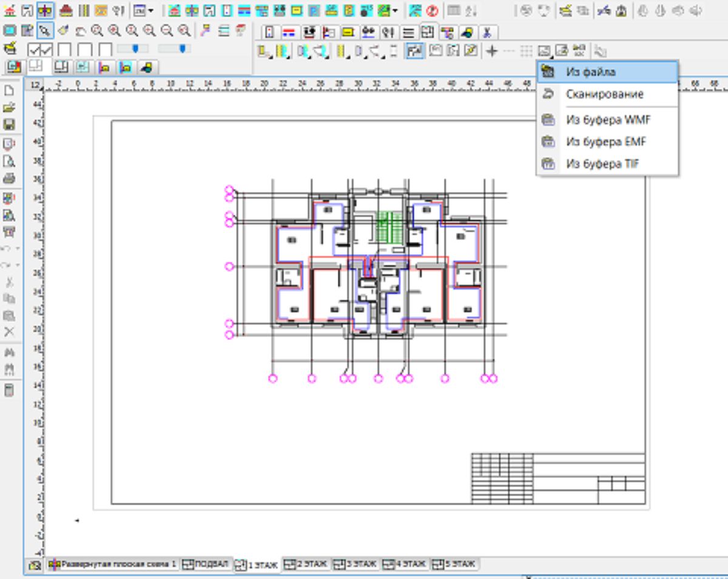Click the binoculars Find icon
This screenshot has height=579, width=728.
pyautogui.click(x=9, y=352)
